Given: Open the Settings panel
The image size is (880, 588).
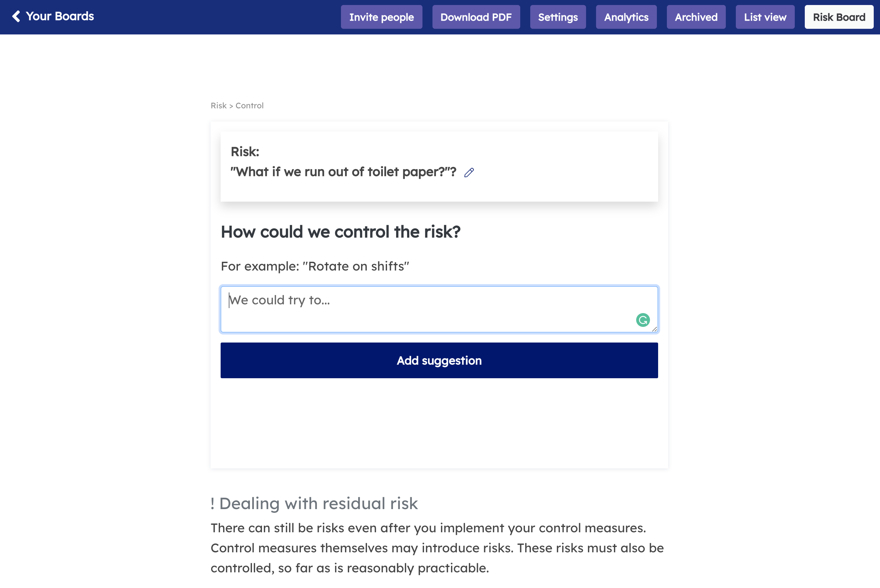Looking at the screenshot, I should coord(558,17).
